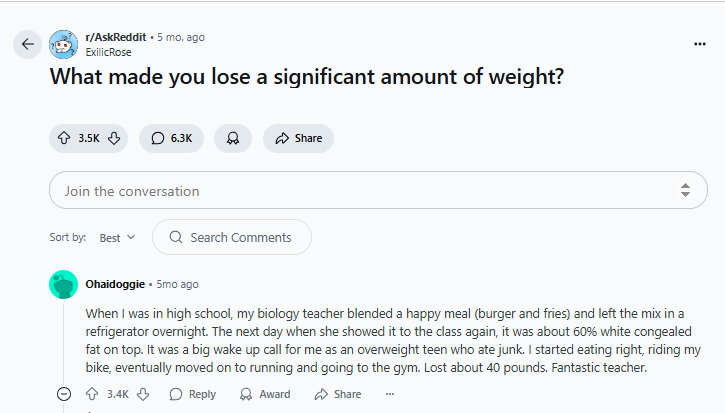Collapse Ohaidoggie's comment thread

tap(64, 394)
